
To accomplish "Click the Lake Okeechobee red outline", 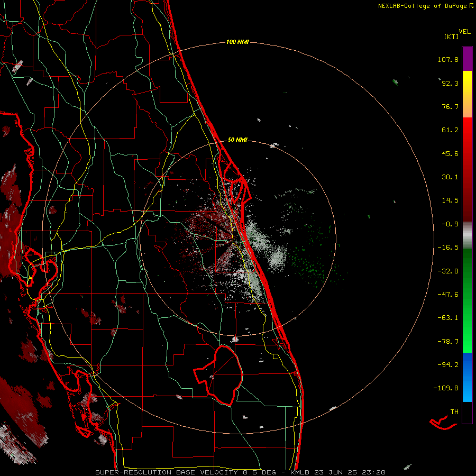I will coord(218,375).
